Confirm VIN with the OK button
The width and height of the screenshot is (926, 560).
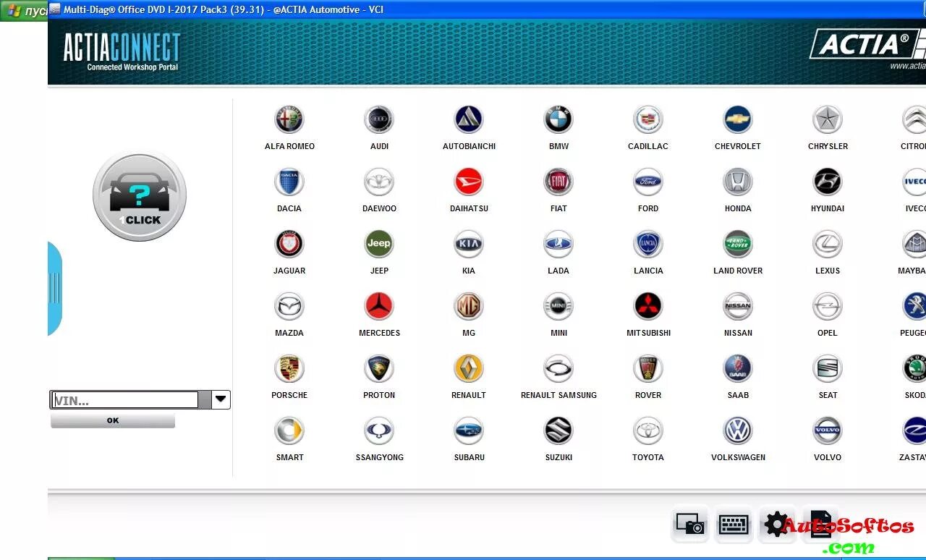[113, 420]
